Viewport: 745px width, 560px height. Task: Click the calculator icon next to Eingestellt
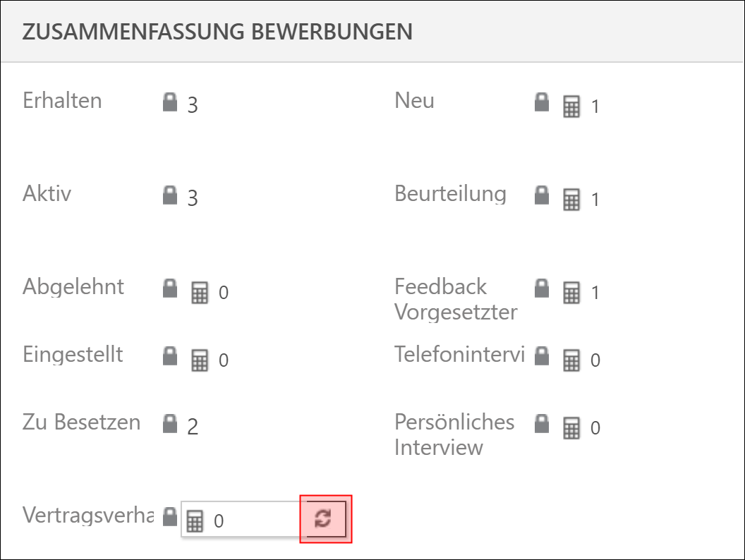click(200, 360)
